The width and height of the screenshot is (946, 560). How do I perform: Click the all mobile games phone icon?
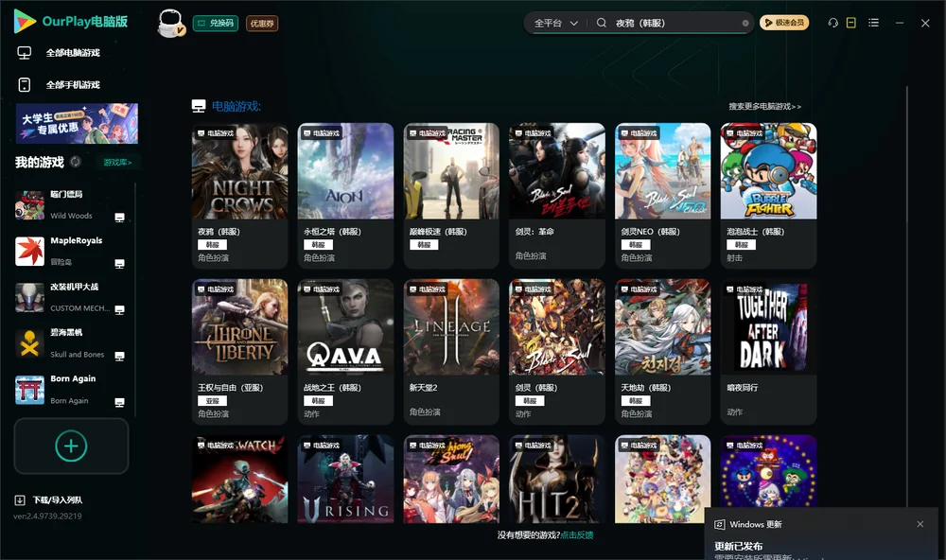(25, 84)
